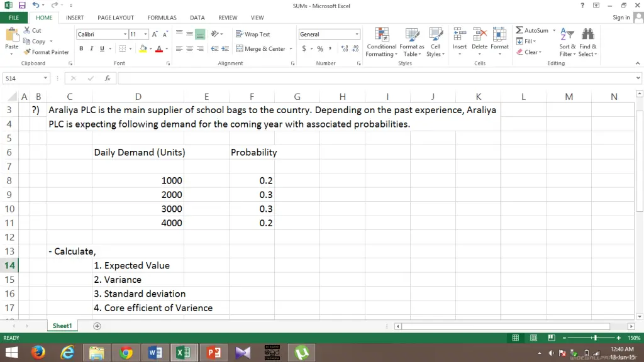Select the Format Painter brush
The width and height of the screenshot is (644, 362).
tap(46, 52)
